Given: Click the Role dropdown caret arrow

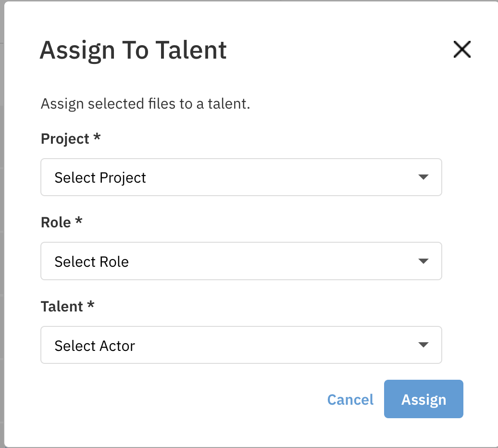Looking at the screenshot, I should (x=423, y=261).
